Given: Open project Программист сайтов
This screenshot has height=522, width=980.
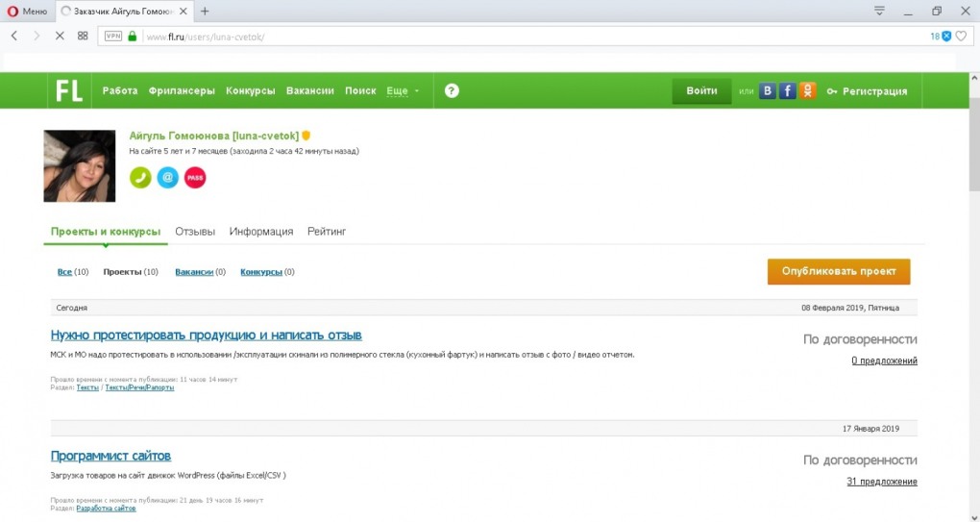Looking at the screenshot, I should 110,456.
